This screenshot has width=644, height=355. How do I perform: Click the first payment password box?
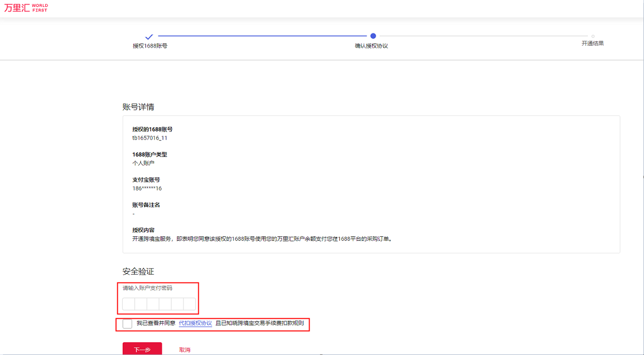(x=127, y=303)
